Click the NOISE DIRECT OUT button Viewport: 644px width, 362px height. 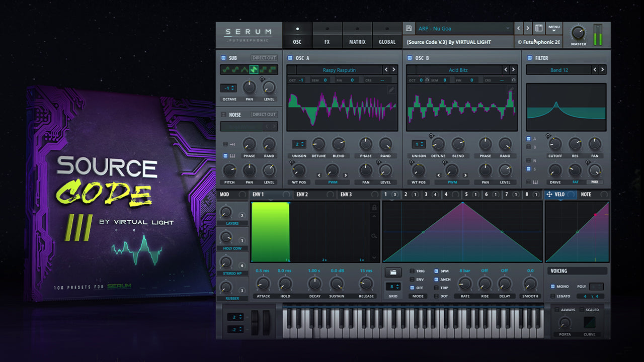point(264,115)
